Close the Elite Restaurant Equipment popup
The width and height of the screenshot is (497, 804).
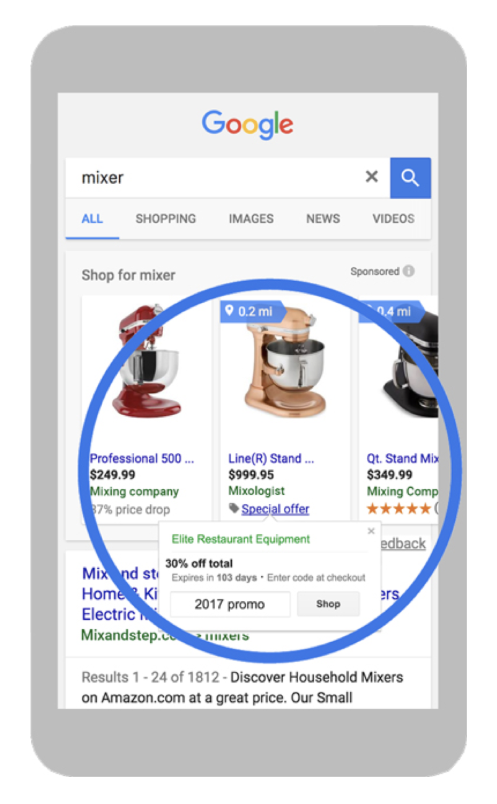tap(371, 531)
